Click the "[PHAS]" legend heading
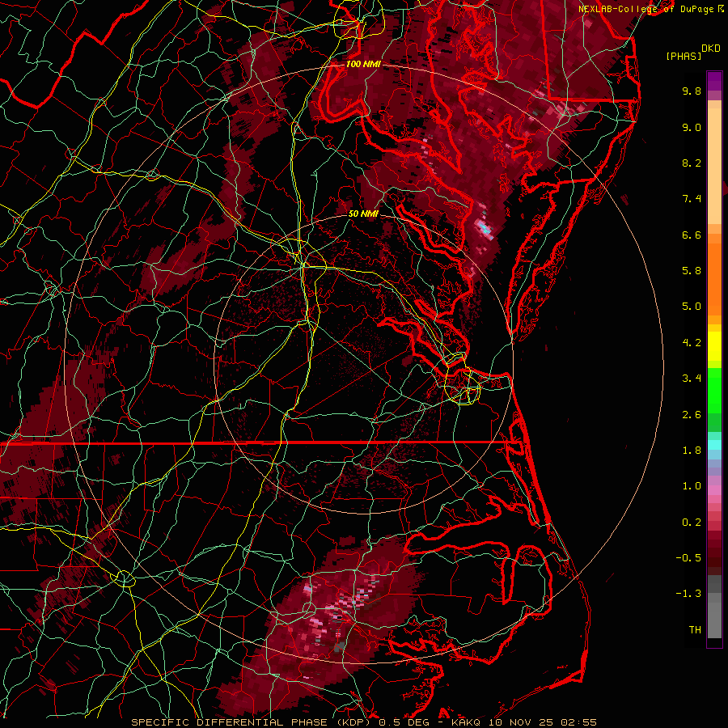This screenshot has width=728, height=728. tap(684, 56)
